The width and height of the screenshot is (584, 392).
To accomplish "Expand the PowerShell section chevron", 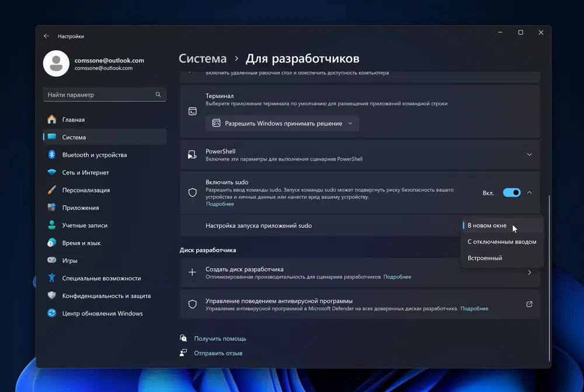I will click(x=529, y=155).
